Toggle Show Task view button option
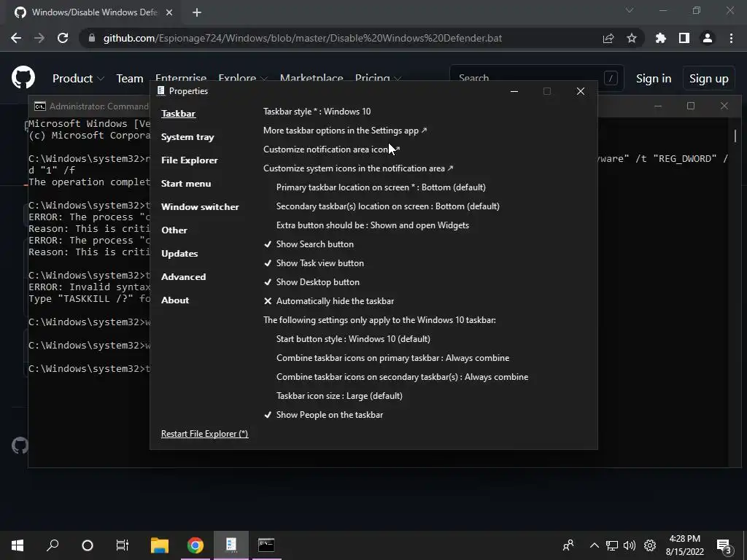 pyautogui.click(x=314, y=262)
